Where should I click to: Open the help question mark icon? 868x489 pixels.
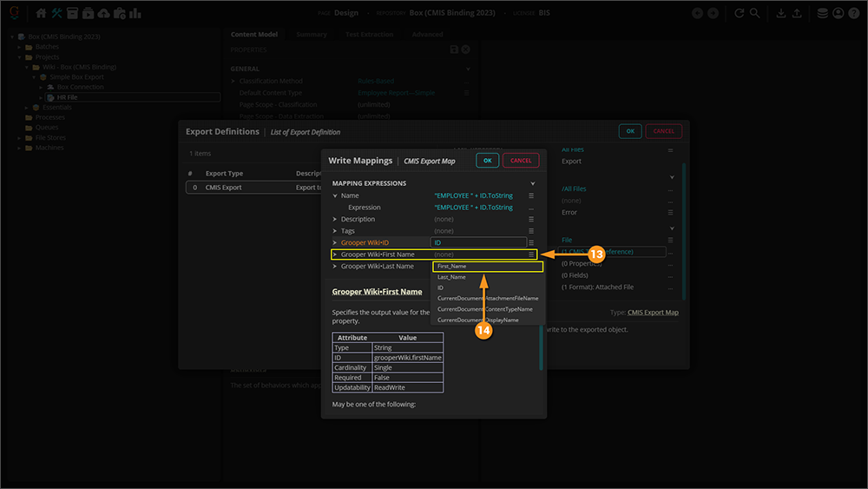pyautogui.click(x=854, y=13)
